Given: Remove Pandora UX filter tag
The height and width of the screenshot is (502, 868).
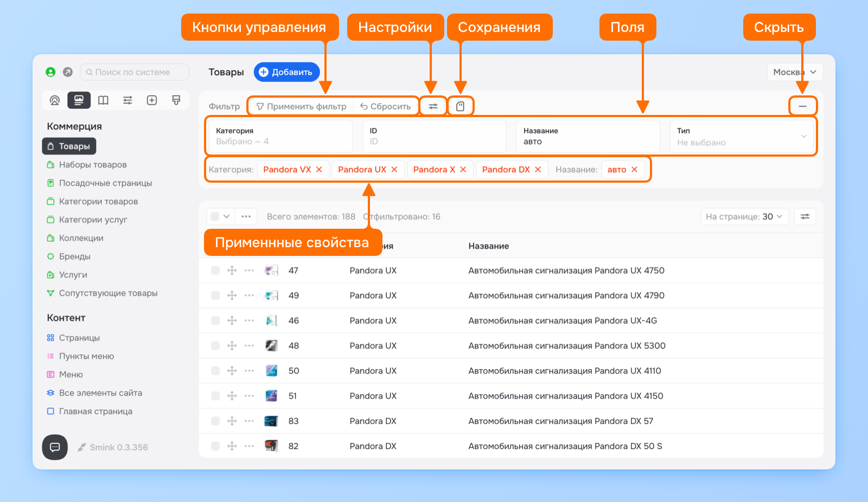Looking at the screenshot, I should [394, 170].
